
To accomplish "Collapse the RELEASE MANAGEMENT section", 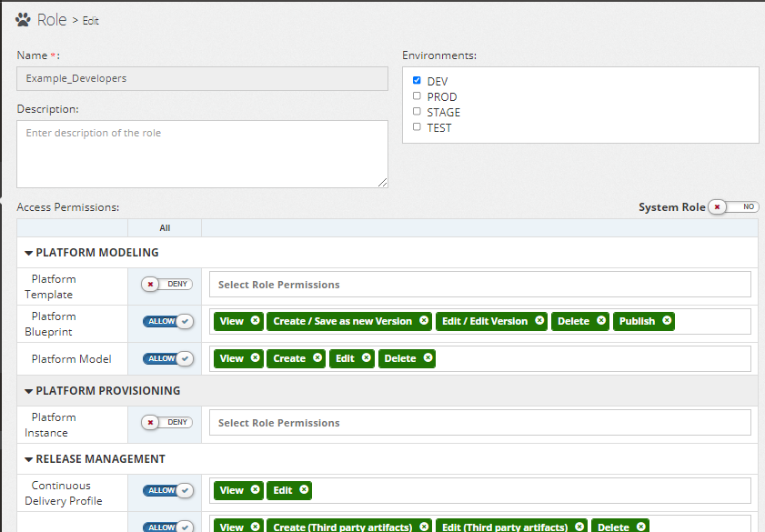I will [x=29, y=459].
